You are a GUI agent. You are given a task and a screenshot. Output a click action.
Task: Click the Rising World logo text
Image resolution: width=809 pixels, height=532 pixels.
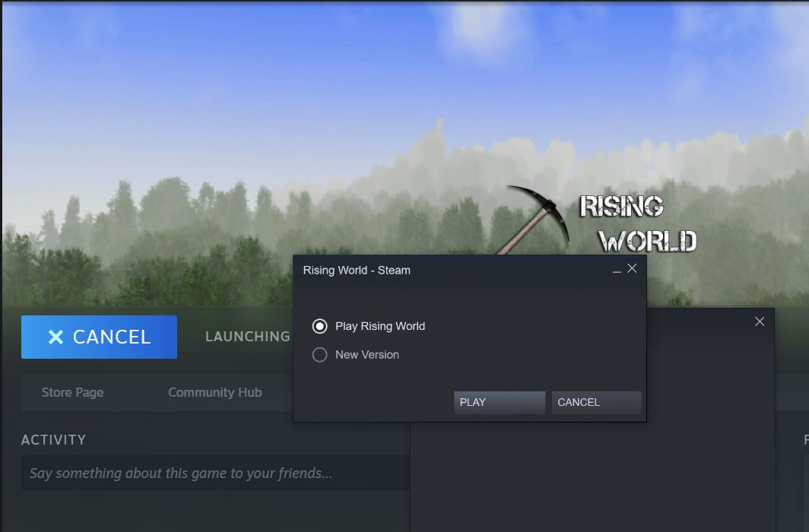[637, 224]
